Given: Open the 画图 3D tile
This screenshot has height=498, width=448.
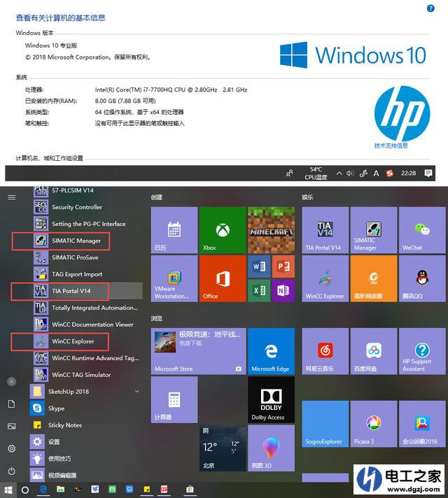Looking at the screenshot, I should click(271, 448).
